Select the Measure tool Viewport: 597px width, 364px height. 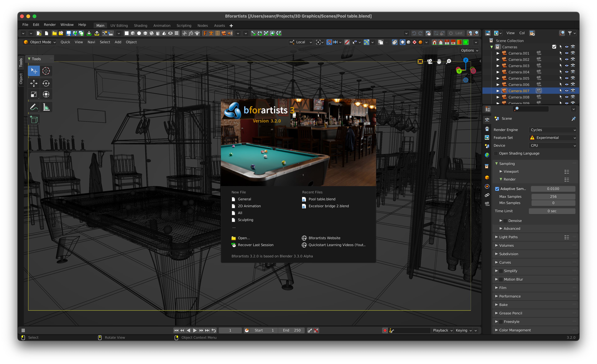[x=46, y=107]
